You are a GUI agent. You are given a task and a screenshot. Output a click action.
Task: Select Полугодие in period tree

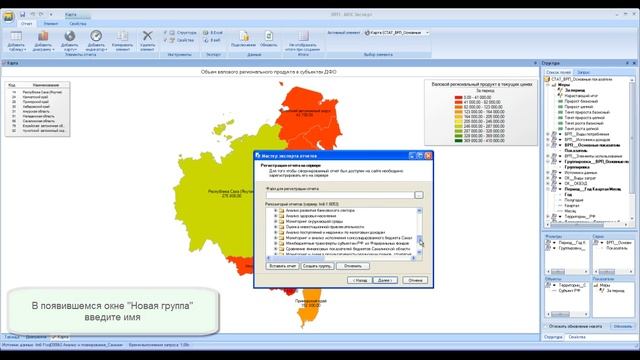[574, 200]
